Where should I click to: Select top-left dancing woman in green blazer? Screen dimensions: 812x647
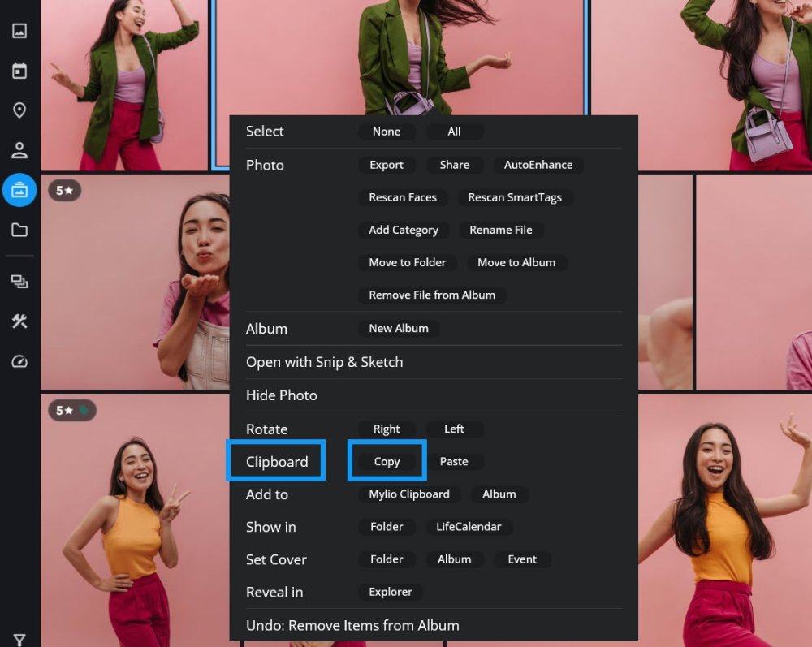point(124,85)
